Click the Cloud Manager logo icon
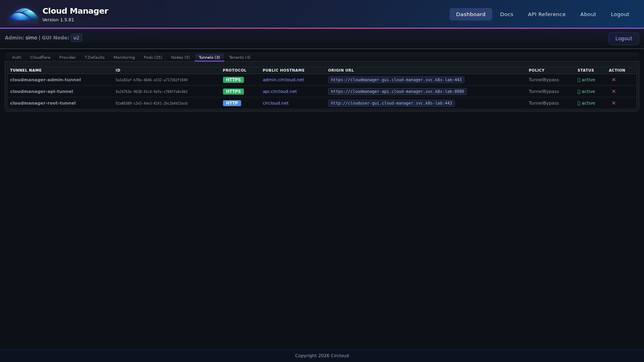This screenshot has height=362, width=644. pos(23,14)
